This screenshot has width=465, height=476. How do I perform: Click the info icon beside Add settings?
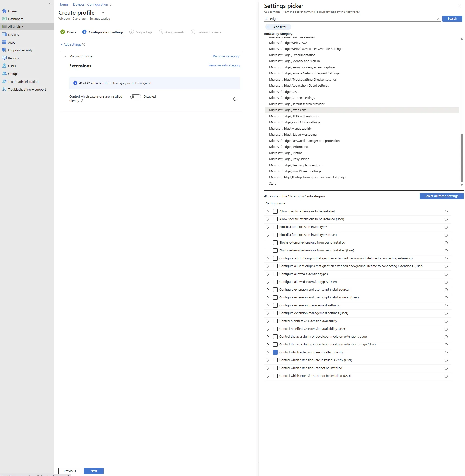(84, 44)
